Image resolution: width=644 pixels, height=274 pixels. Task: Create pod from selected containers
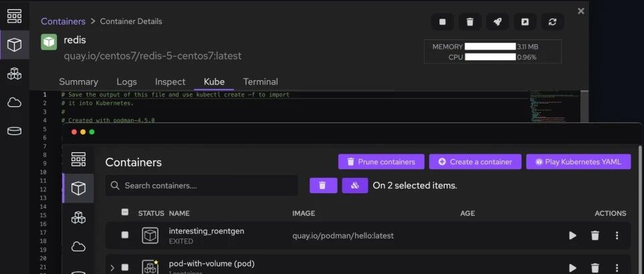click(x=355, y=185)
